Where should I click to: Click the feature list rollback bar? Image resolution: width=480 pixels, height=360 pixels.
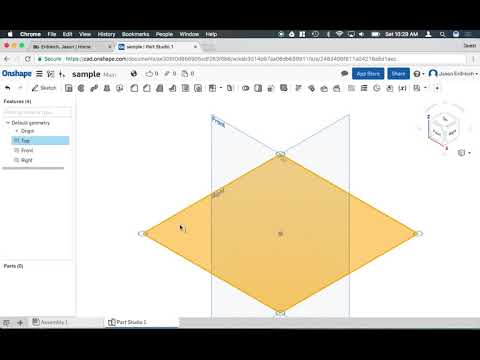point(33,168)
